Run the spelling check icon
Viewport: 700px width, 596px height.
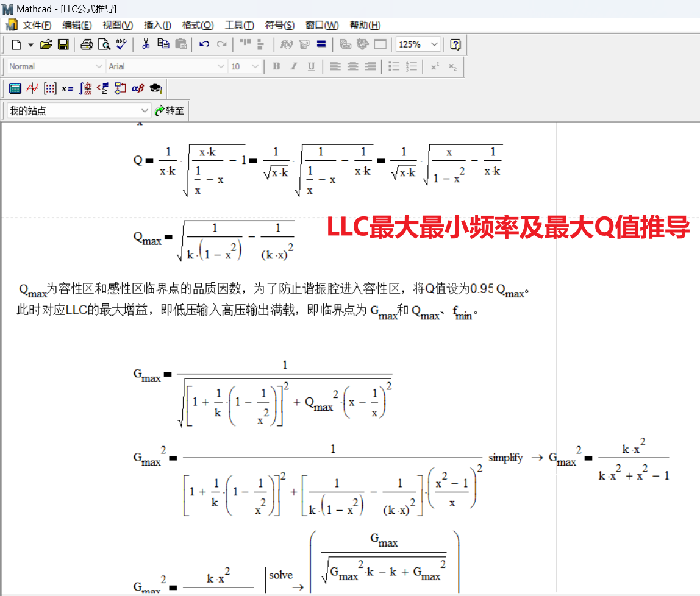[x=122, y=44]
